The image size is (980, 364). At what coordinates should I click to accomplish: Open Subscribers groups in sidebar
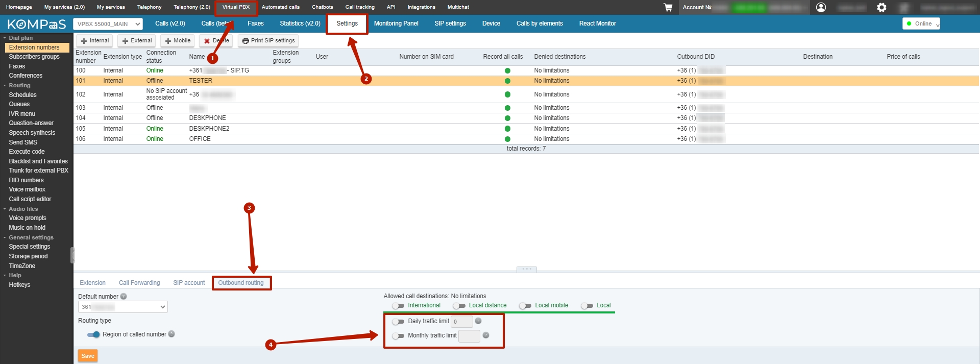tap(34, 57)
